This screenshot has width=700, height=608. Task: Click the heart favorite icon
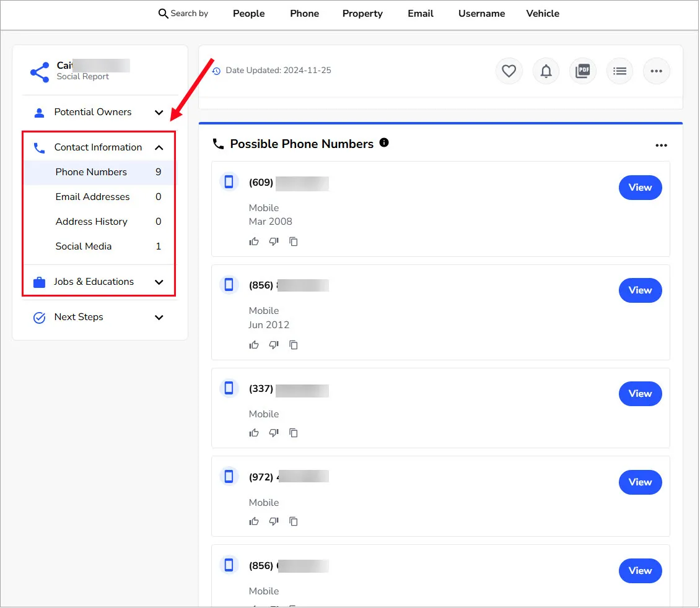coord(509,71)
